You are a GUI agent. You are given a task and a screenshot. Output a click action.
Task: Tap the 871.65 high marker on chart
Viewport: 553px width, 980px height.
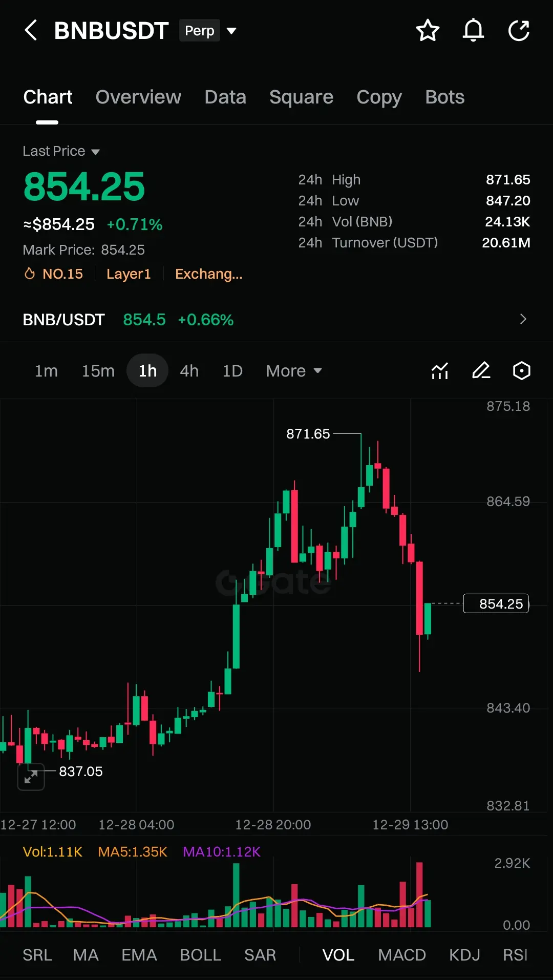point(308,434)
